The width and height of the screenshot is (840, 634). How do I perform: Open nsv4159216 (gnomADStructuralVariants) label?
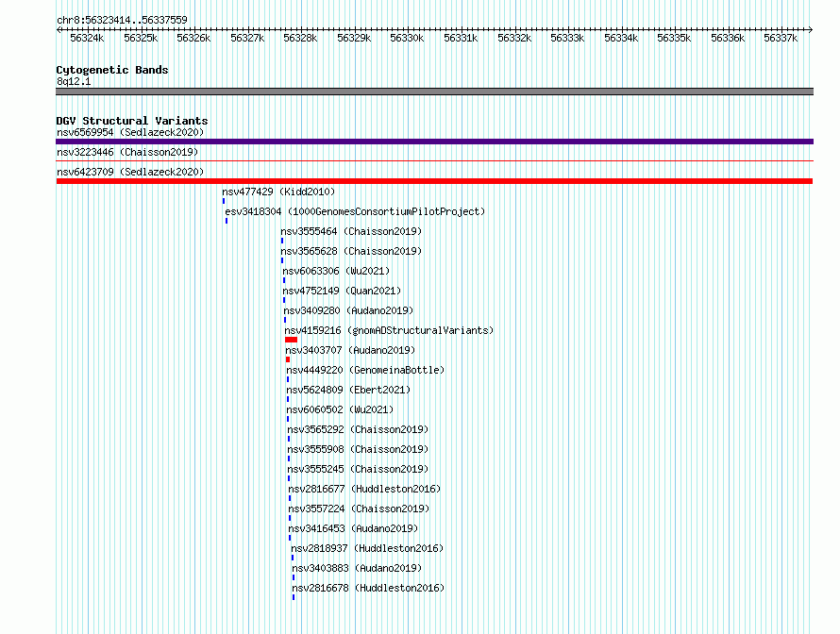pos(389,330)
